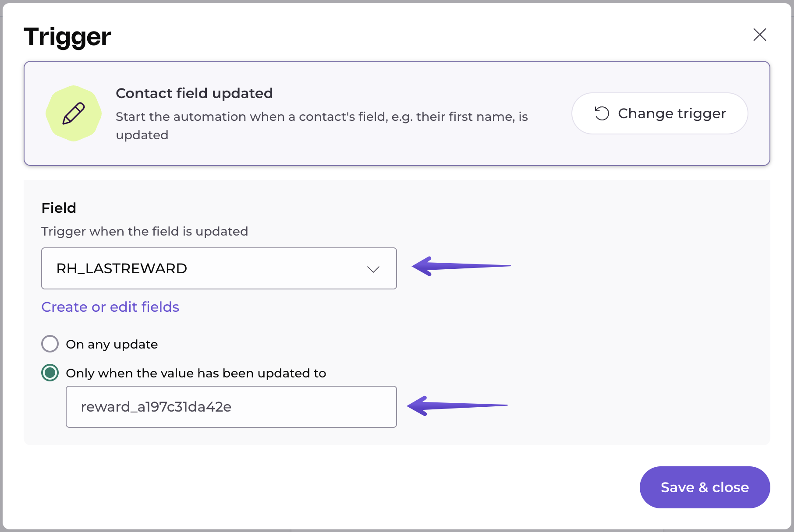794x532 pixels.
Task: Click the chevron arrow in the field selector
Action: [x=373, y=269]
